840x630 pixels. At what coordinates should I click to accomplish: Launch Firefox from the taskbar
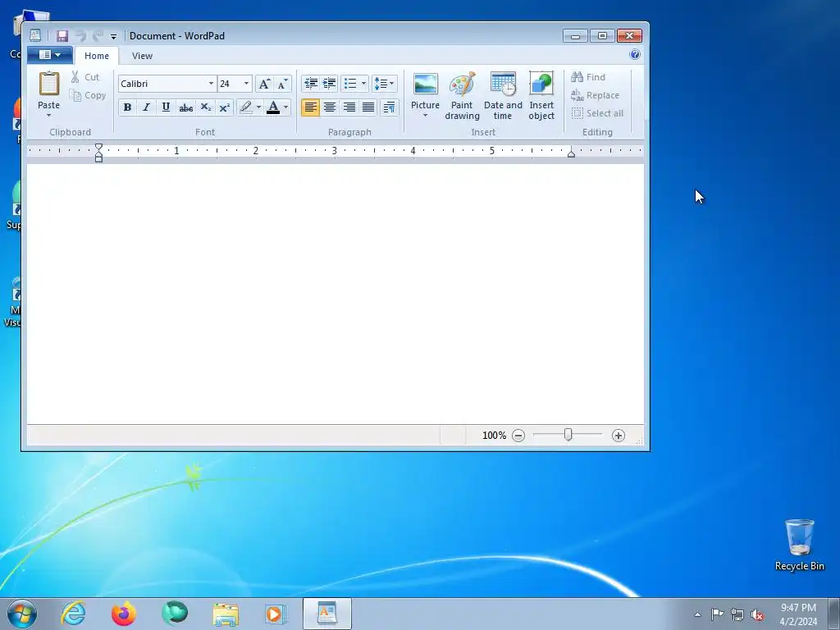124,614
